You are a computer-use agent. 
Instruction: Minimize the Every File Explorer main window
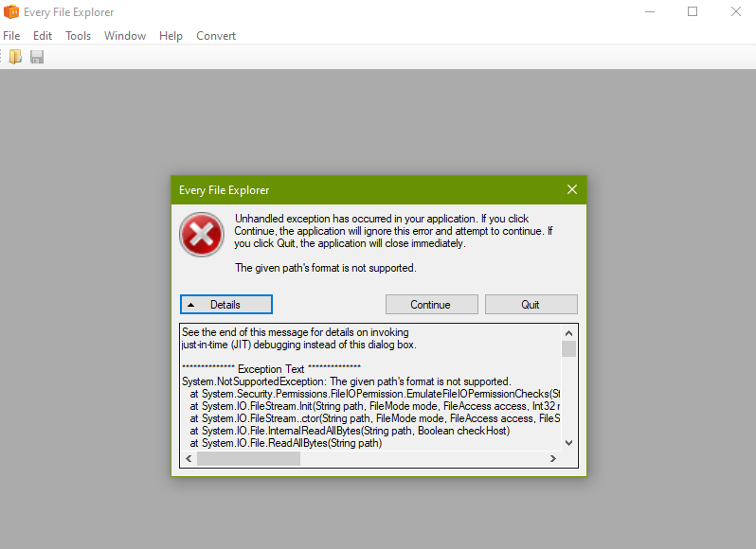pyautogui.click(x=650, y=11)
